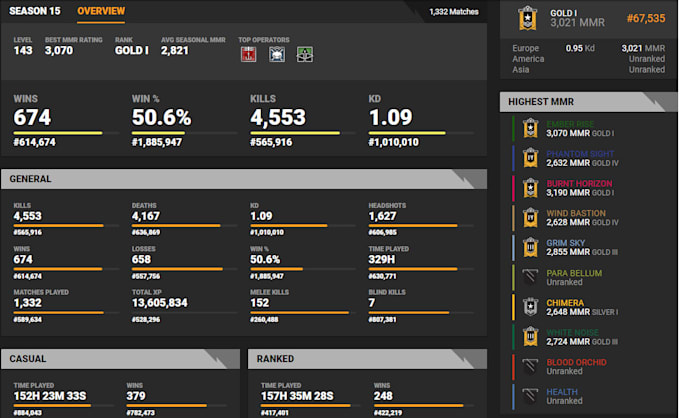Image resolution: width=680 pixels, height=418 pixels.
Task: Click the #67,535 leaderboard rank
Action: point(646,18)
